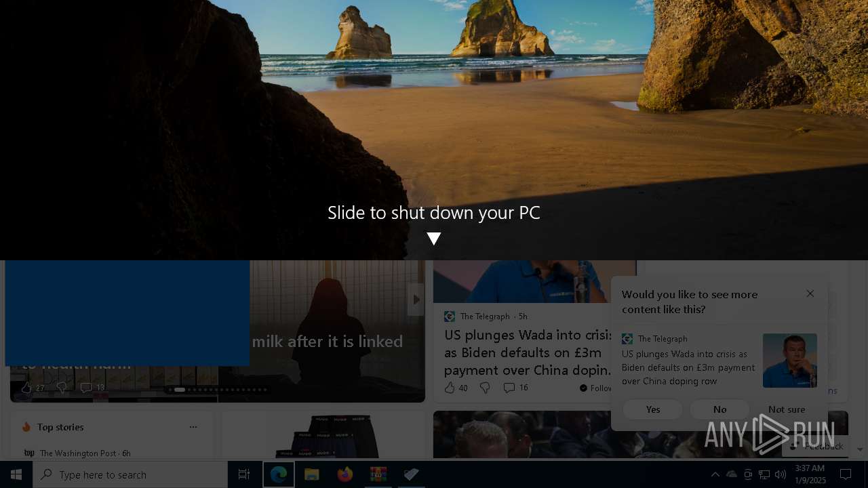
Task: Open the 16 comments on Wada article
Action: (x=516, y=388)
